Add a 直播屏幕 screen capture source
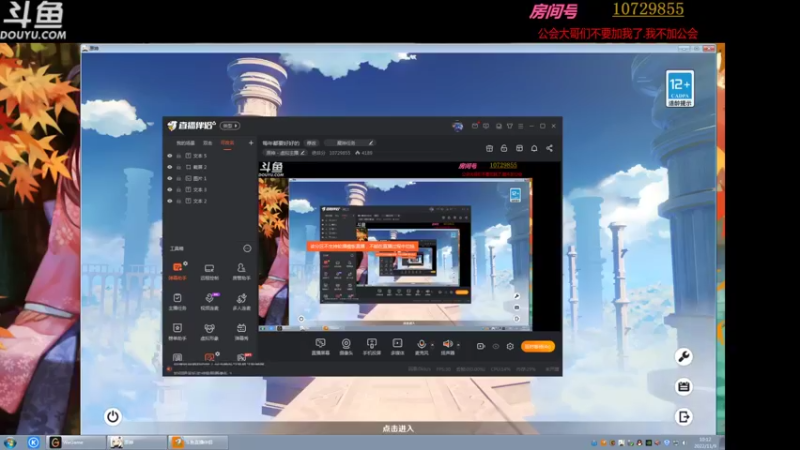Viewport: 800px width, 450px height. tap(320, 346)
